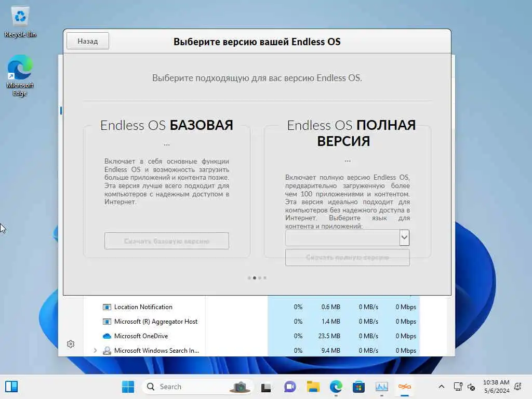The width and height of the screenshot is (532, 399).
Task: Click the 0.6 MB memory value
Action: point(330,307)
